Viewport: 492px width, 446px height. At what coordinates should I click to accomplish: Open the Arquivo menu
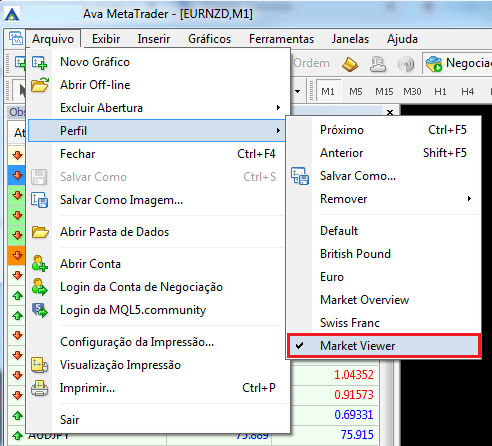pyautogui.click(x=53, y=39)
